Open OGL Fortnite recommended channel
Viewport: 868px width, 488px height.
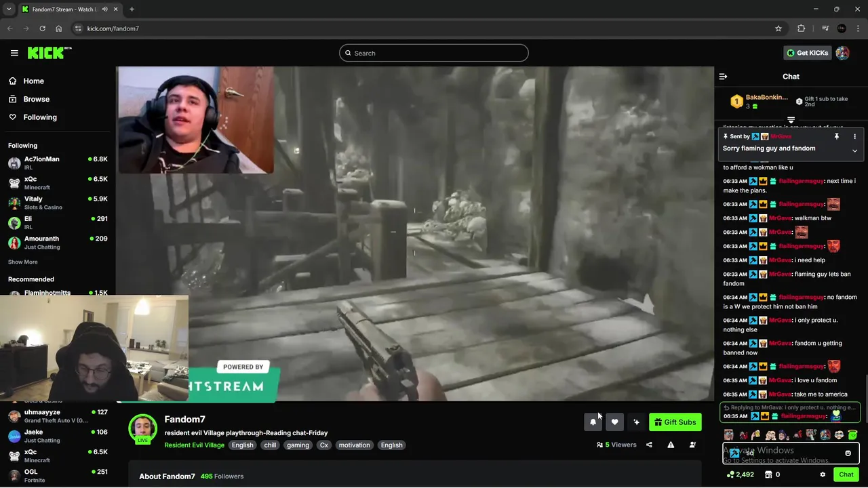[58, 476]
